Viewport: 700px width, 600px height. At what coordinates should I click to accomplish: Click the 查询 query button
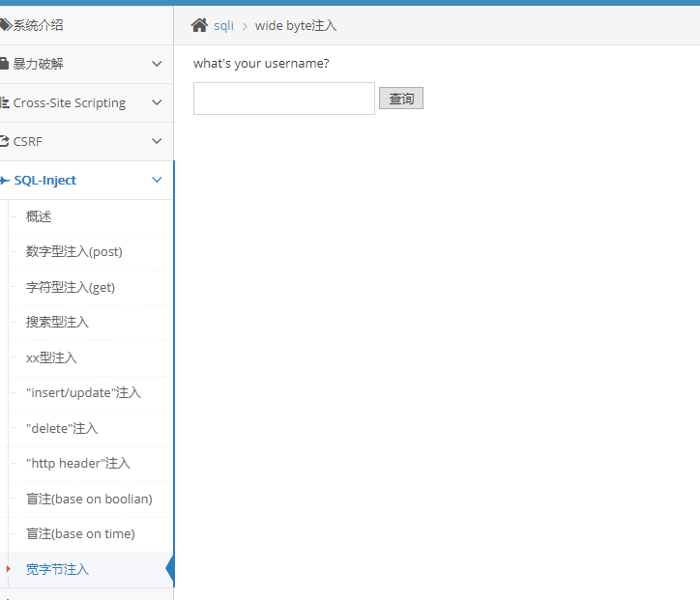(x=401, y=99)
